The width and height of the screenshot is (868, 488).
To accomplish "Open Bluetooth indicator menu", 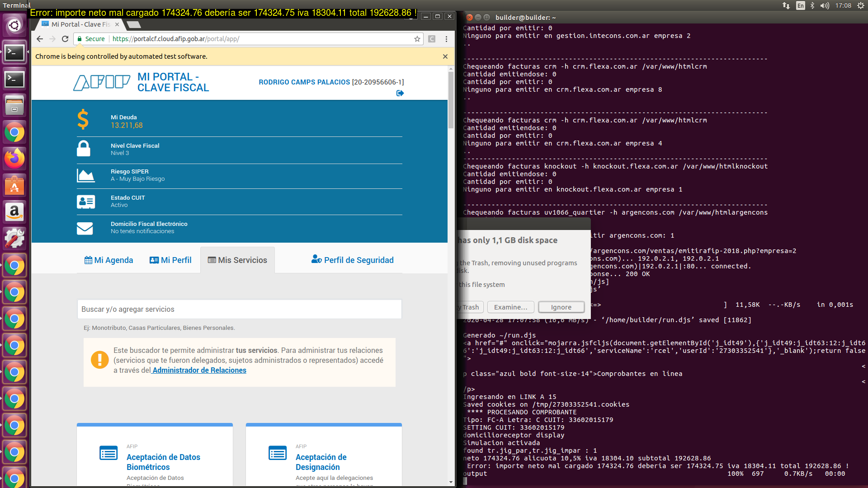I will coord(812,5).
